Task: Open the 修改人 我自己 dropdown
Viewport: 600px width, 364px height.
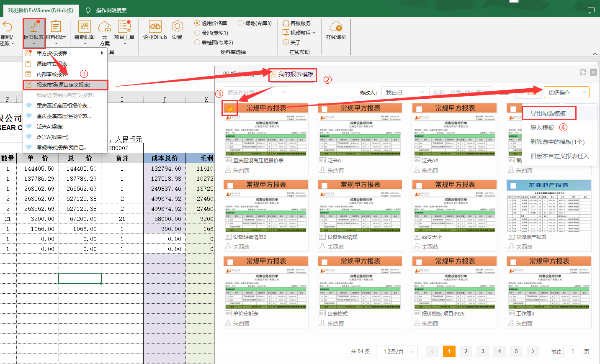Action: [x=404, y=92]
